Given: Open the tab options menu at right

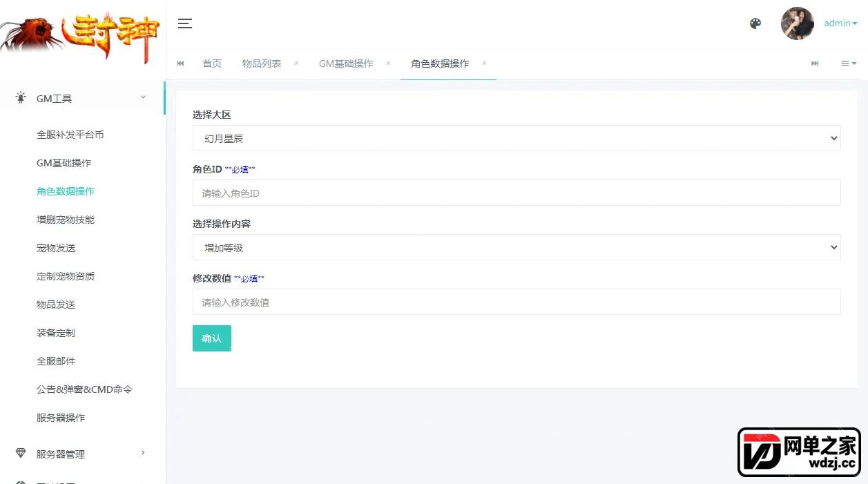Looking at the screenshot, I should pos(849,64).
